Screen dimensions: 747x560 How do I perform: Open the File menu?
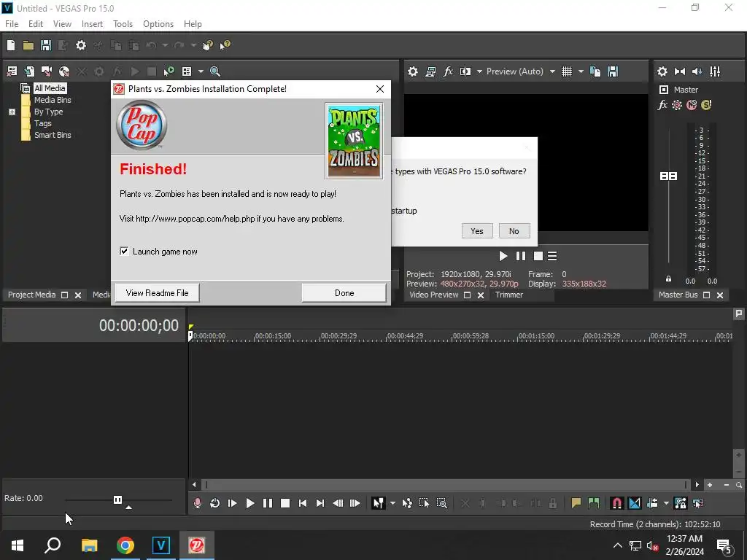click(12, 24)
